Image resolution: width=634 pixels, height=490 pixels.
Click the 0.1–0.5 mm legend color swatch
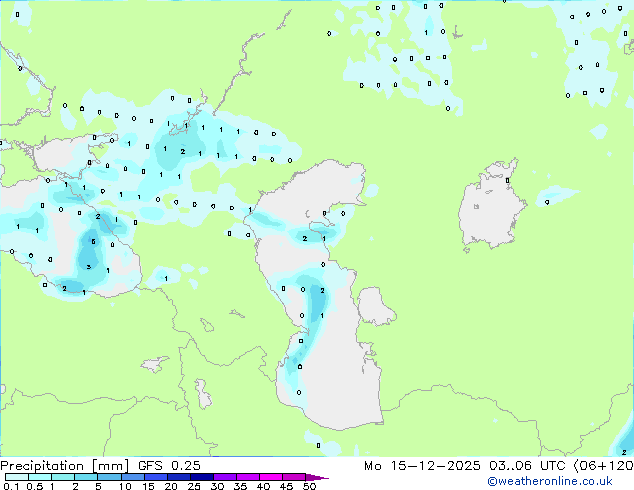click(x=17, y=477)
